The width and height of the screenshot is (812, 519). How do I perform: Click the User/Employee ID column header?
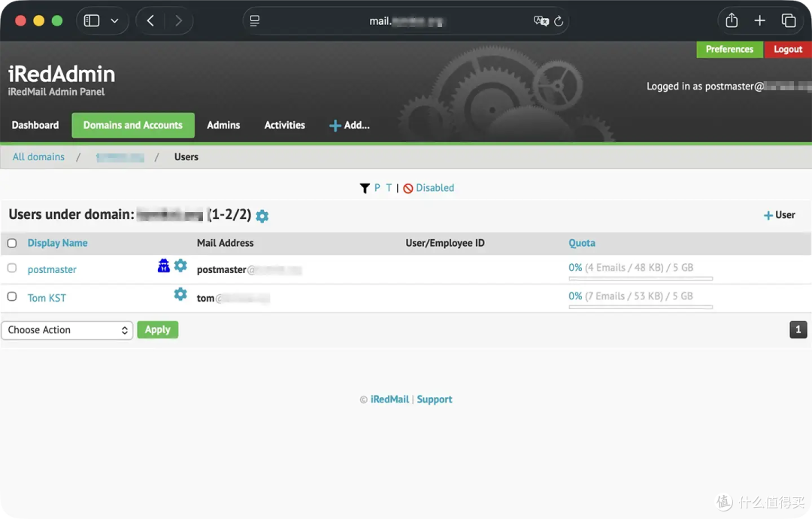coord(445,243)
